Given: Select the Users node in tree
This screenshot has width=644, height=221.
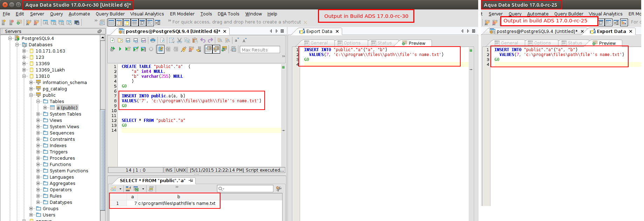Looking at the screenshot, I should coord(49,215).
